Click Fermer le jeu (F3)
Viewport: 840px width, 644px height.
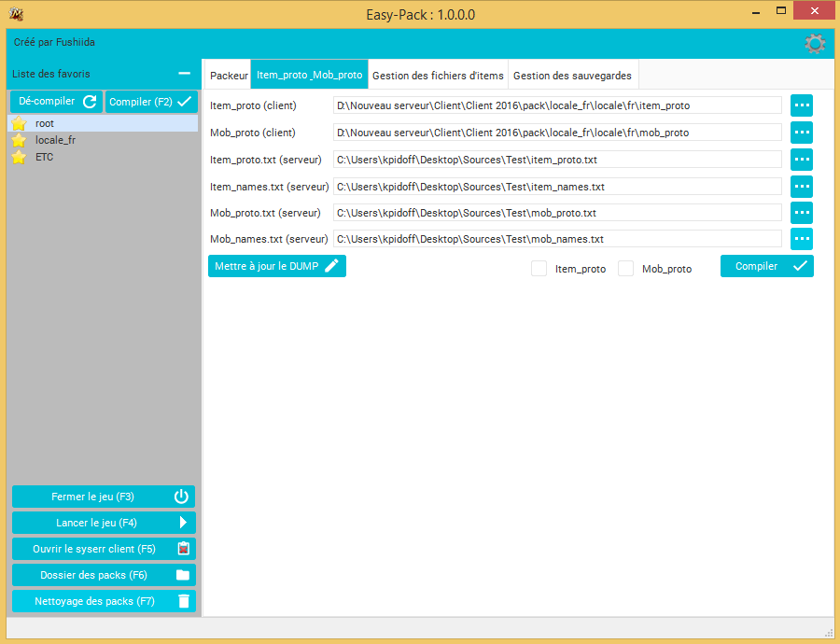[x=104, y=497]
